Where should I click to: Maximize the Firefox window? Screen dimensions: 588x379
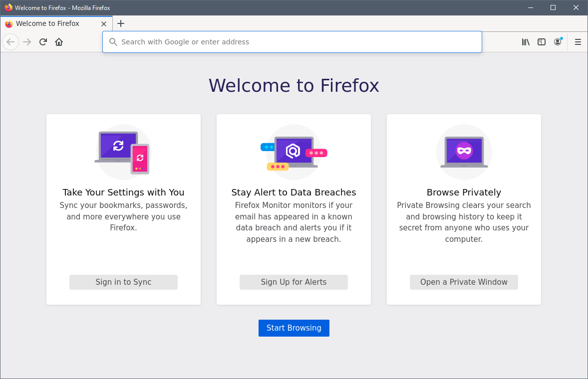(553, 7)
